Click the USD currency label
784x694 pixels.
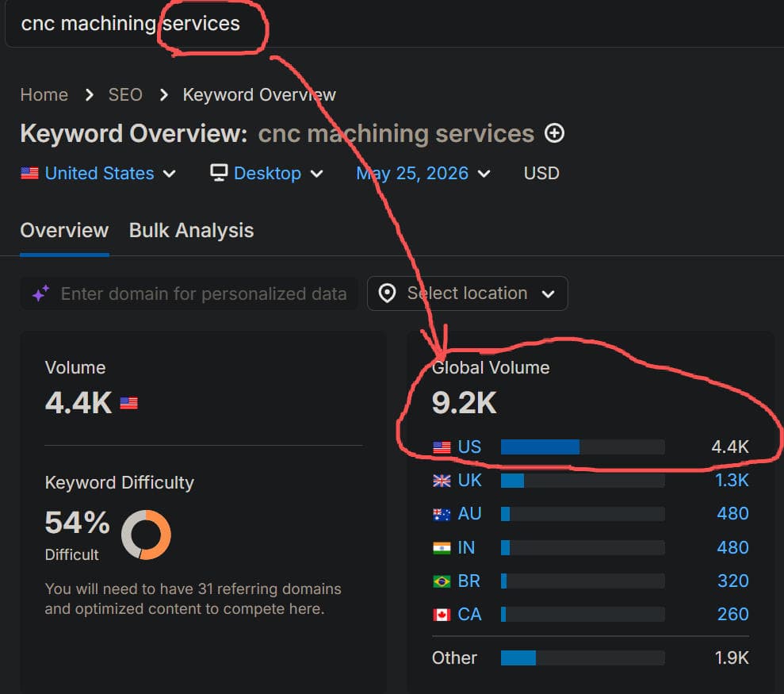tap(541, 173)
